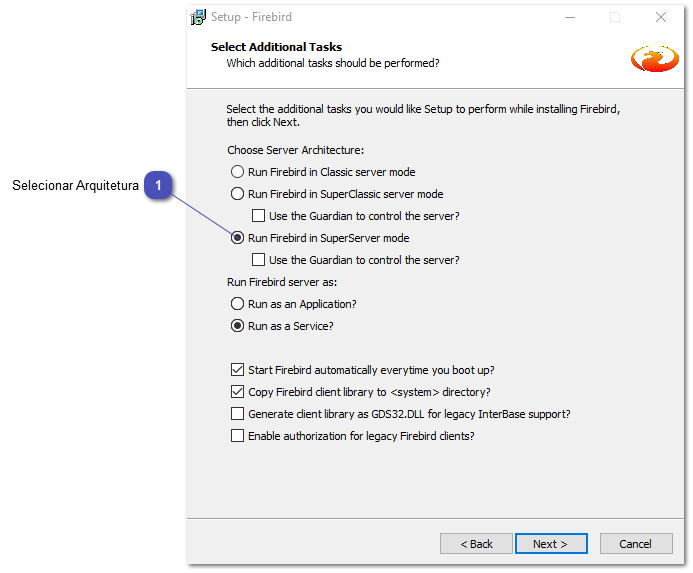The height and width of the screenshot is (573, 693).
Task: Enable authorization for legacy Firebird clients
Action: coord(238,436)
